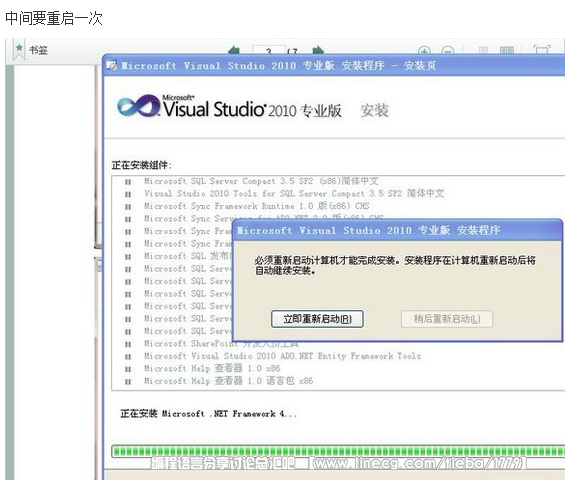The height and width of the screenshot is (480, 577).
Task: Click the 立即重新启动(R) restart now button
Action: [317, 319]
